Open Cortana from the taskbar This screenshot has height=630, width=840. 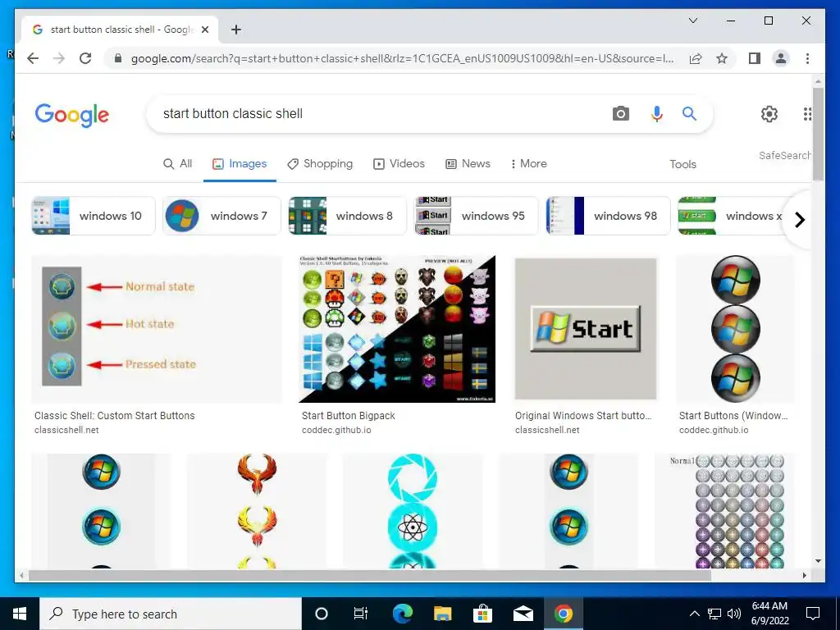pyautogui.click(x=321, y=614)
